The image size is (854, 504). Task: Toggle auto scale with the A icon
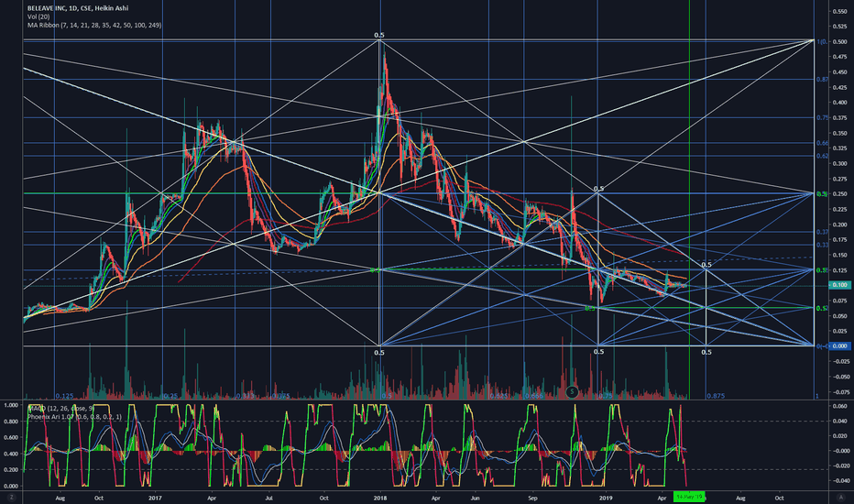[x=840, y=498]
